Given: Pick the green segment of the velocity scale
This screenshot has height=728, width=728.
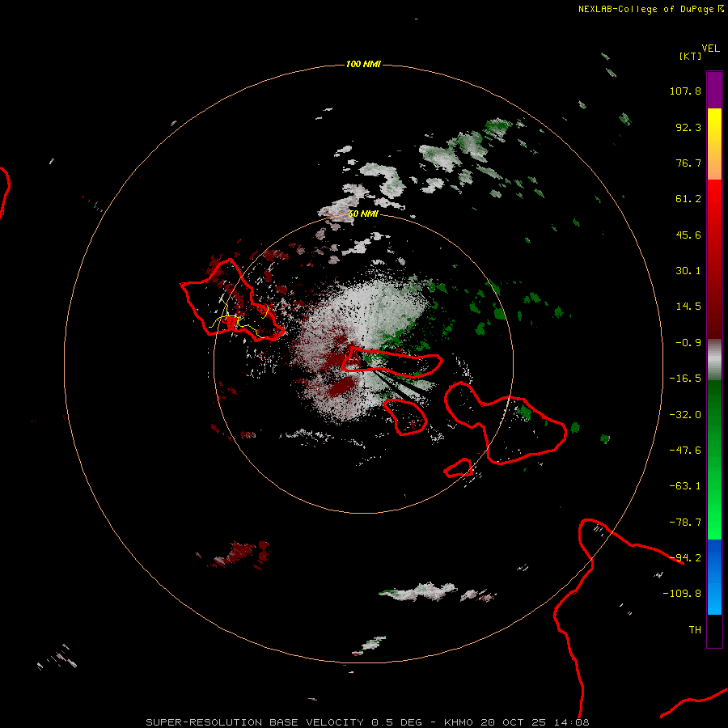Looking at the screenshot, I should point(714,459).
